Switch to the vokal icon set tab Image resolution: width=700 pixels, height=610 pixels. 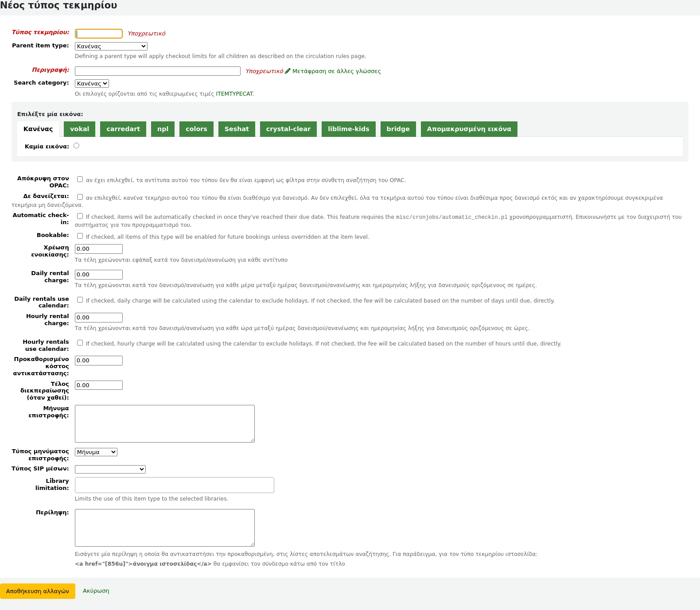[79, 129]
